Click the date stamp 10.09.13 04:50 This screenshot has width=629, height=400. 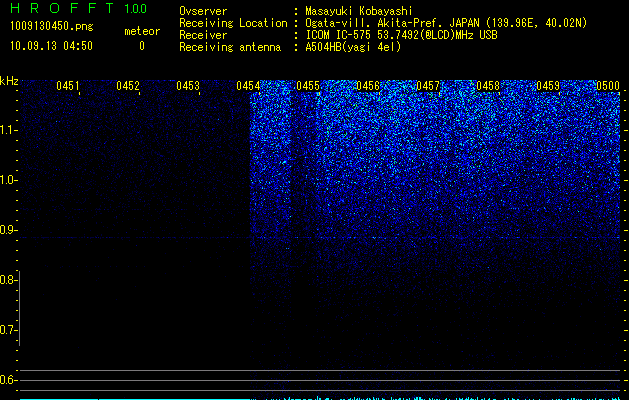[x=51, y=46]
